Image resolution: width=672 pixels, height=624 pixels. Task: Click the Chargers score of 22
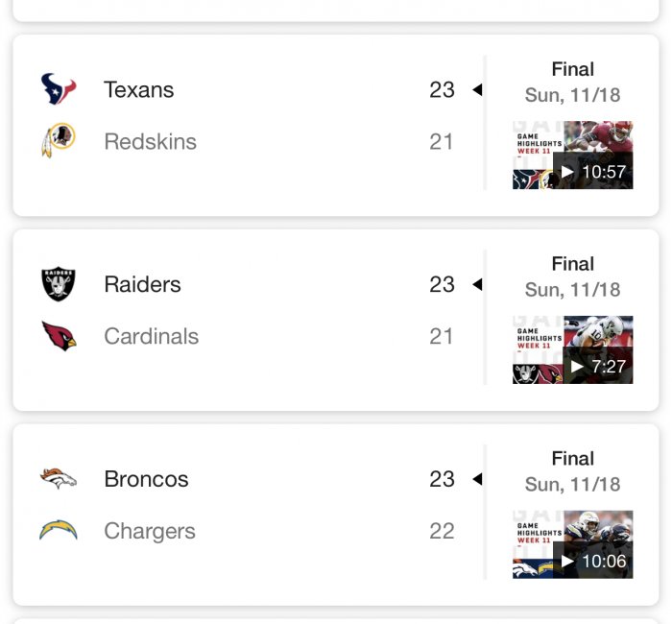pyautogui.click(x=442, y=531)
